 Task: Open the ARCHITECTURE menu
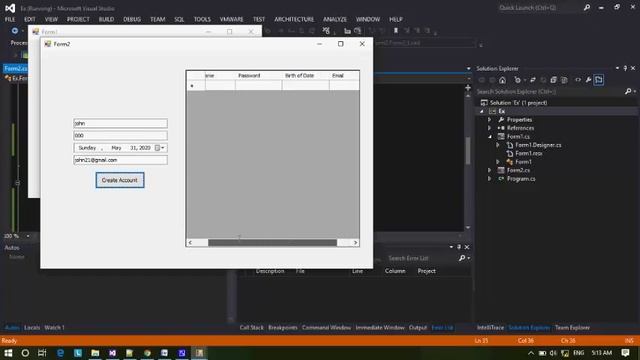coord(294,19)
